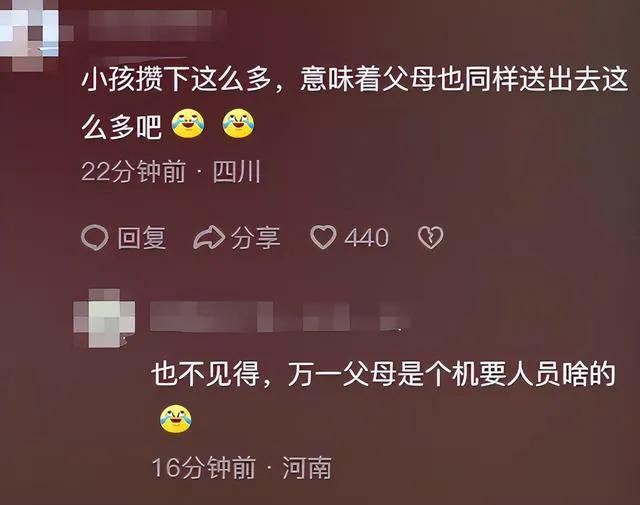Click the first crying-laughing emoji in top comment
Image resolution: width=640 pixels, height=505 pixels.
[188, 123]
